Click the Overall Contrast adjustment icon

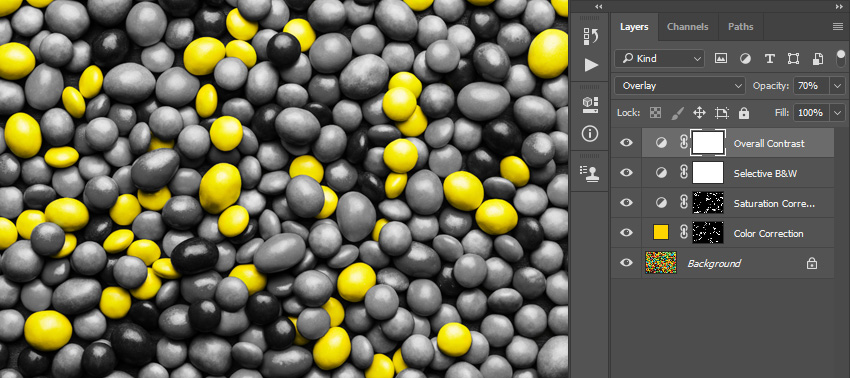click(661, 143)
